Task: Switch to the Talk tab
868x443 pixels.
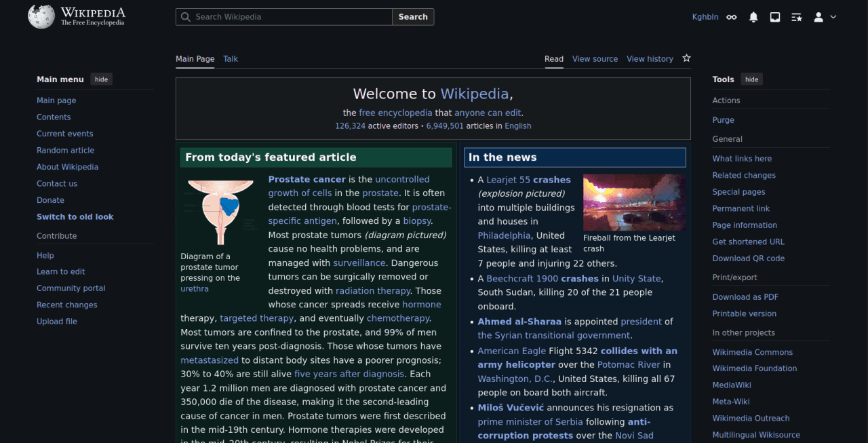Action: click(231, 59)
